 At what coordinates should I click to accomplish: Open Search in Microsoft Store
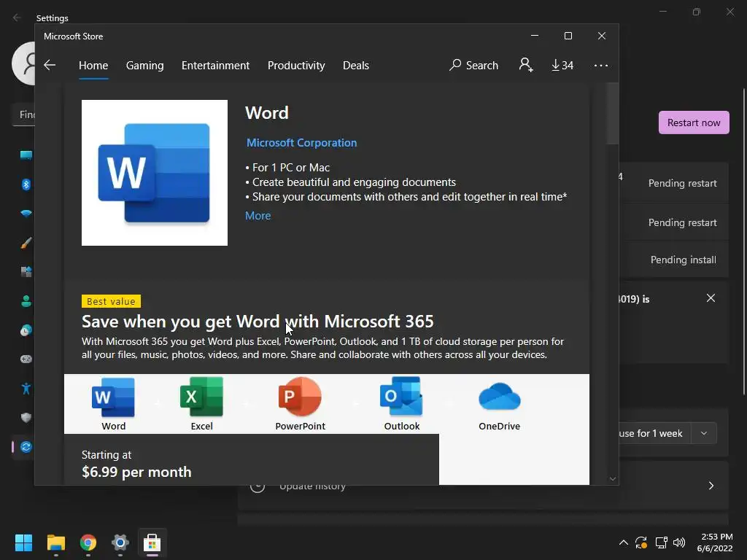tap(473, 65)
